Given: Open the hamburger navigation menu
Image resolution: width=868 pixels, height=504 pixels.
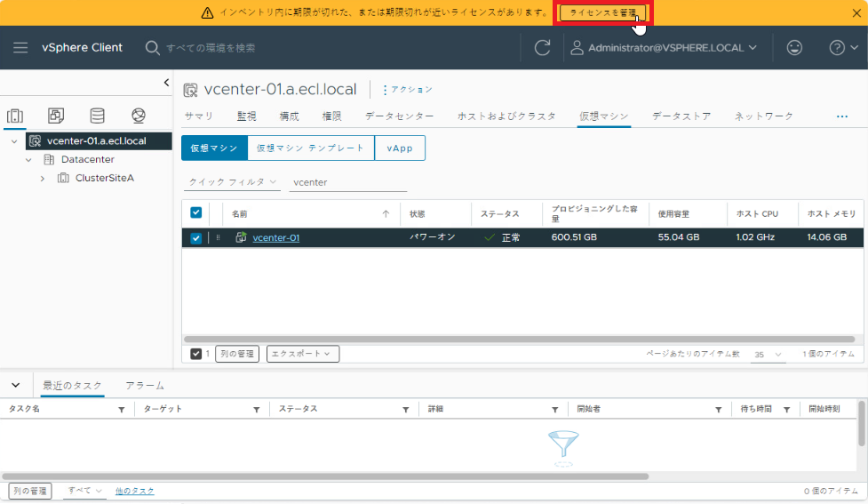Looking at the screenshot, I should coord(20,48).
